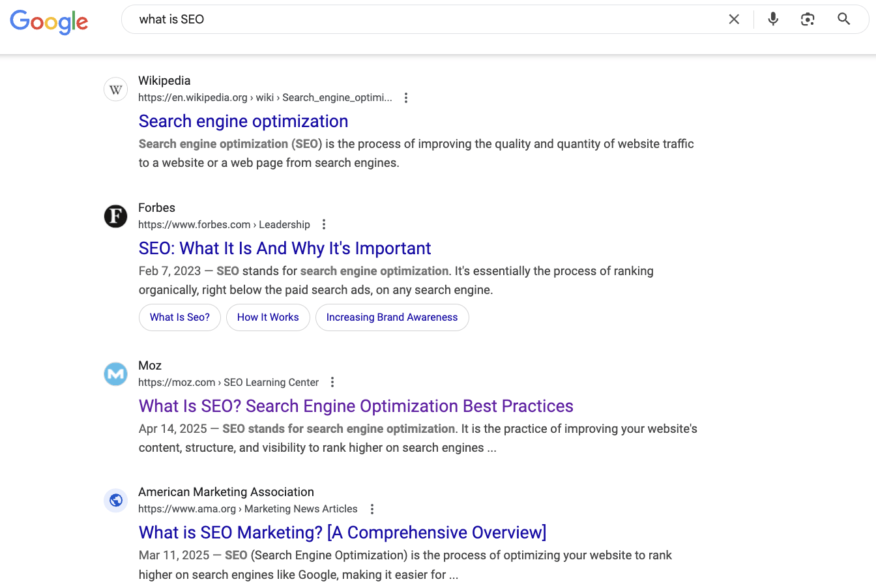Image resolution: width=876 pixels, height=588 pixels.
Task: Click the ama.org › Marketing News Articles URL
Action: pyautogui.click(x=248, y=509)
